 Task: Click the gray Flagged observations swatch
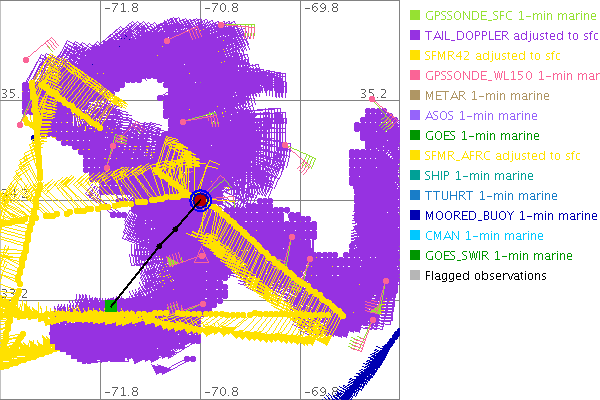coord(416,276)
